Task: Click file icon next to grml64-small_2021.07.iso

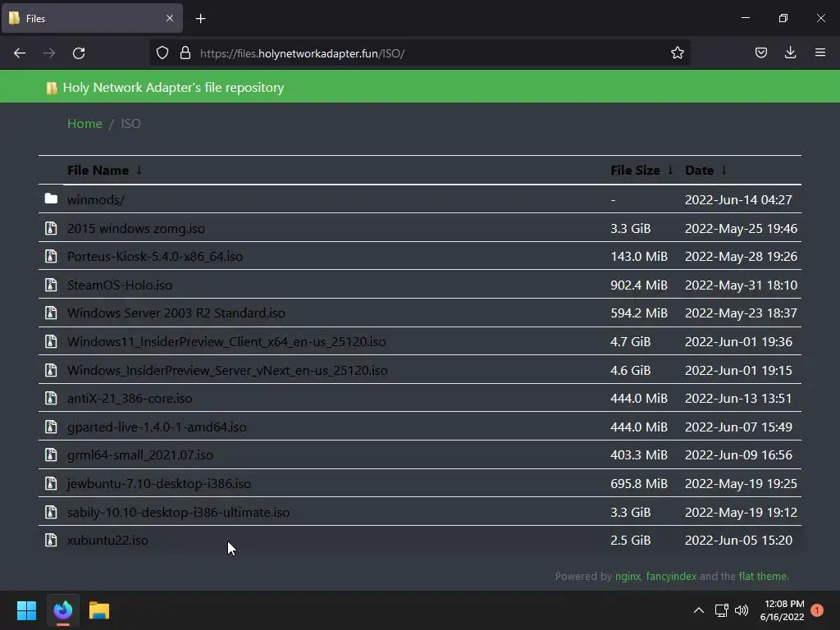Action: (51, 454)
